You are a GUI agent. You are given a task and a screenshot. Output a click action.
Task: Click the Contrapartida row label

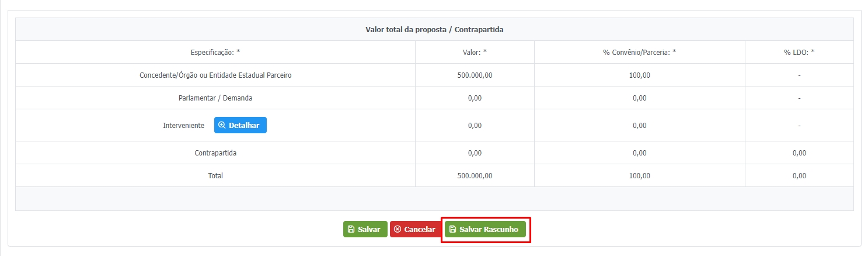[215, 153]
